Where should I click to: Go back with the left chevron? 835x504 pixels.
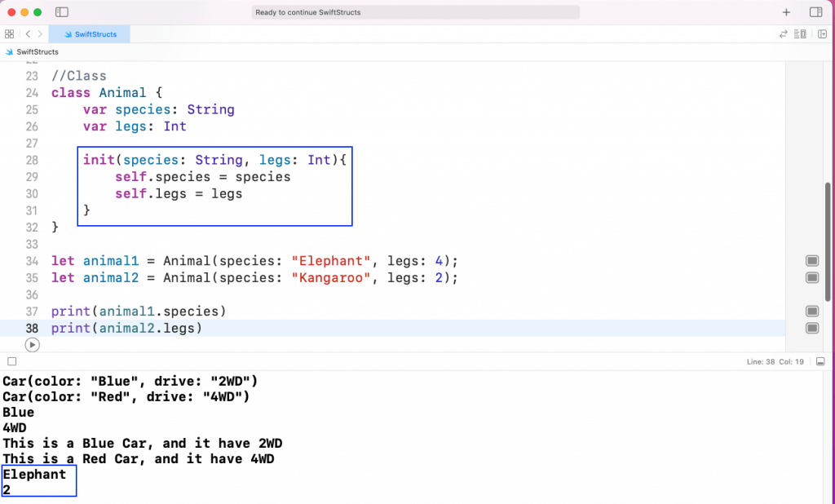tap(28, 34)
